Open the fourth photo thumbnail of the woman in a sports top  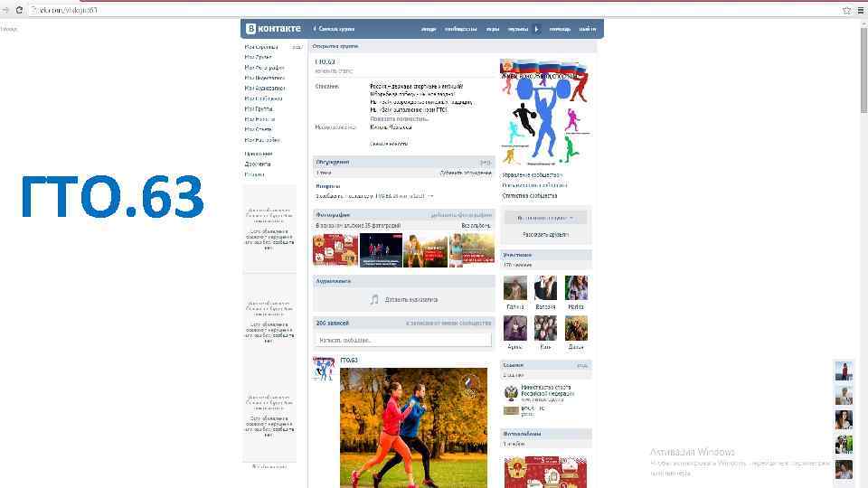click(x=472, y=250)
